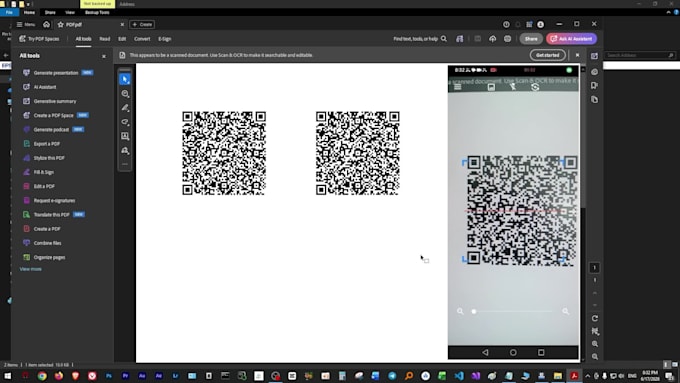Open the Help question mark icon

click(506, 24)
